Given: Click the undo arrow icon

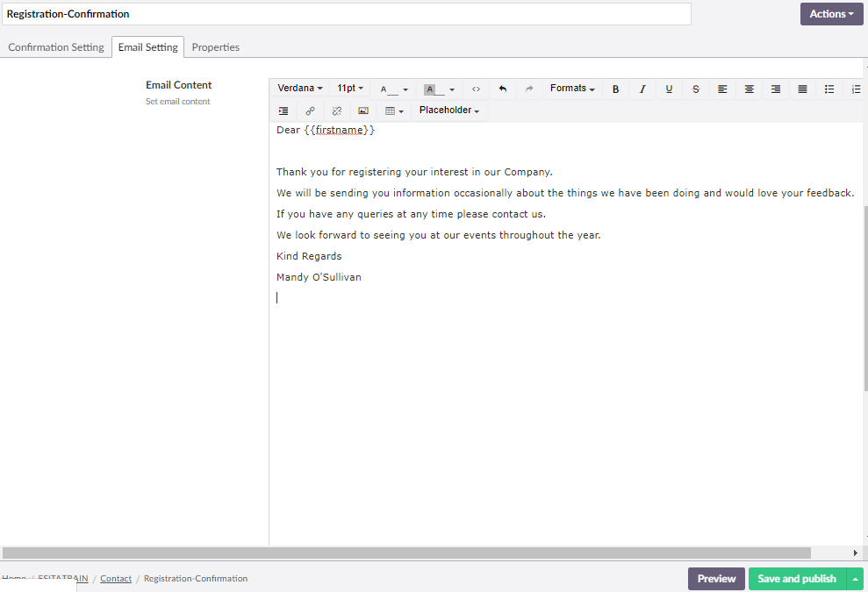Looking at the screenshot, I should pos(503,89).
